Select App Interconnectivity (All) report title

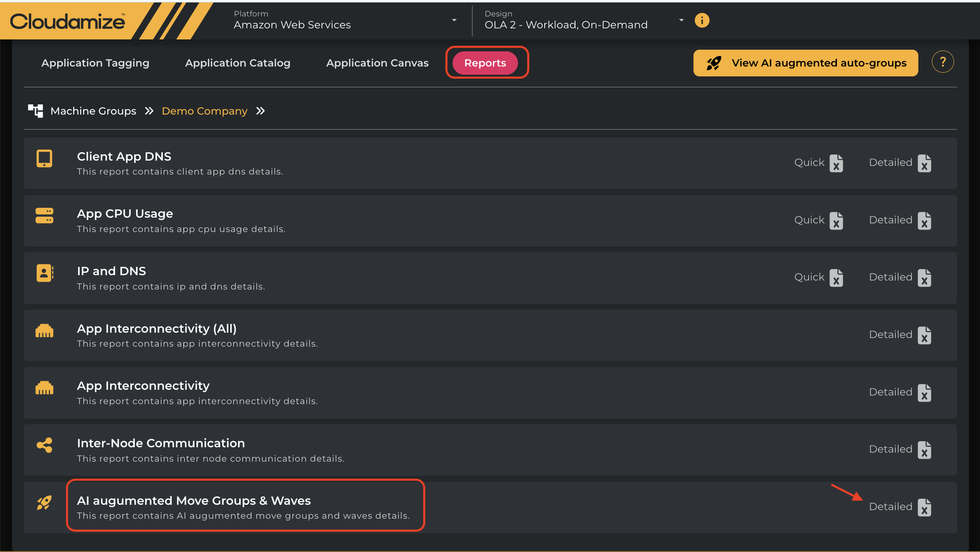pos(157,329)
